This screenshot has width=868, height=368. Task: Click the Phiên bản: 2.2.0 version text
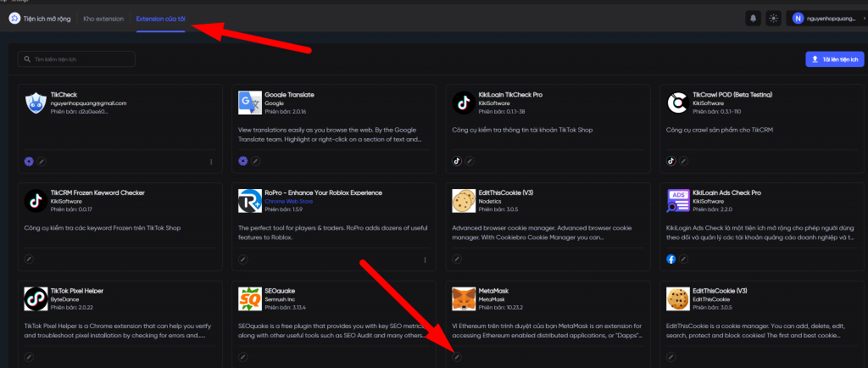[714, 209]
